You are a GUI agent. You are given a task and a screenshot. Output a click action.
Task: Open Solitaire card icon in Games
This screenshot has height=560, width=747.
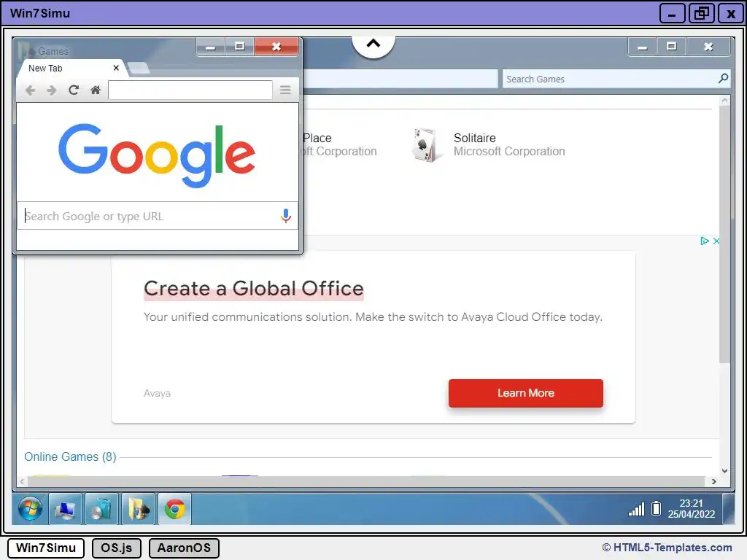point(425,145)
